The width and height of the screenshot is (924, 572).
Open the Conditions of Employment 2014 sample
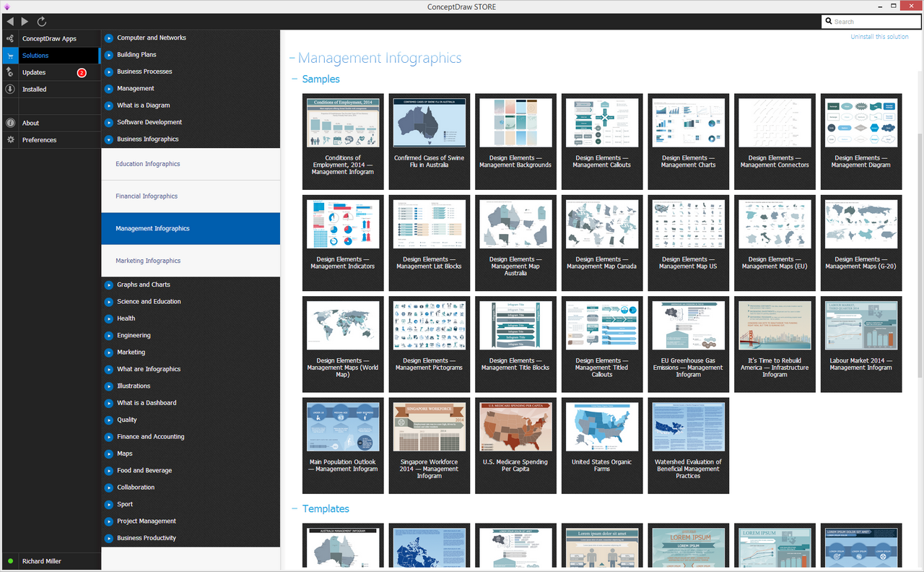point(343,142)
